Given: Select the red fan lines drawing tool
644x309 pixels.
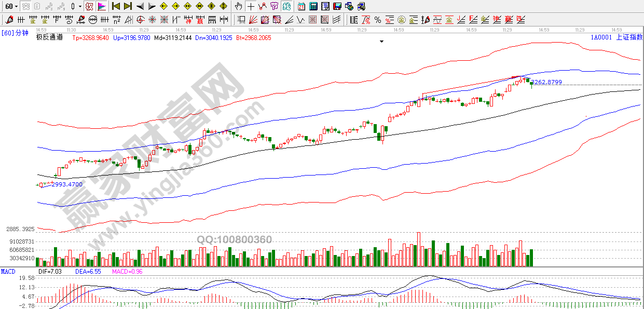Looking at the screenshot, I should (253, 20).
